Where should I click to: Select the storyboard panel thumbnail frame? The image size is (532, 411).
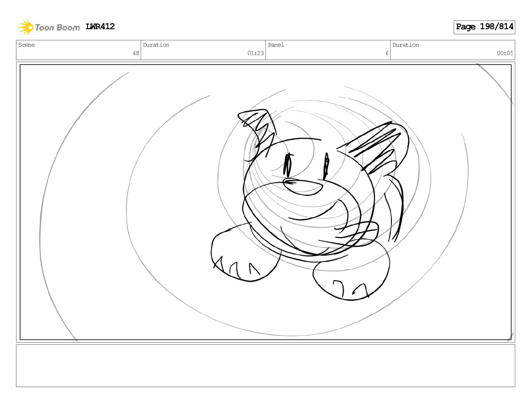[265, 202]
